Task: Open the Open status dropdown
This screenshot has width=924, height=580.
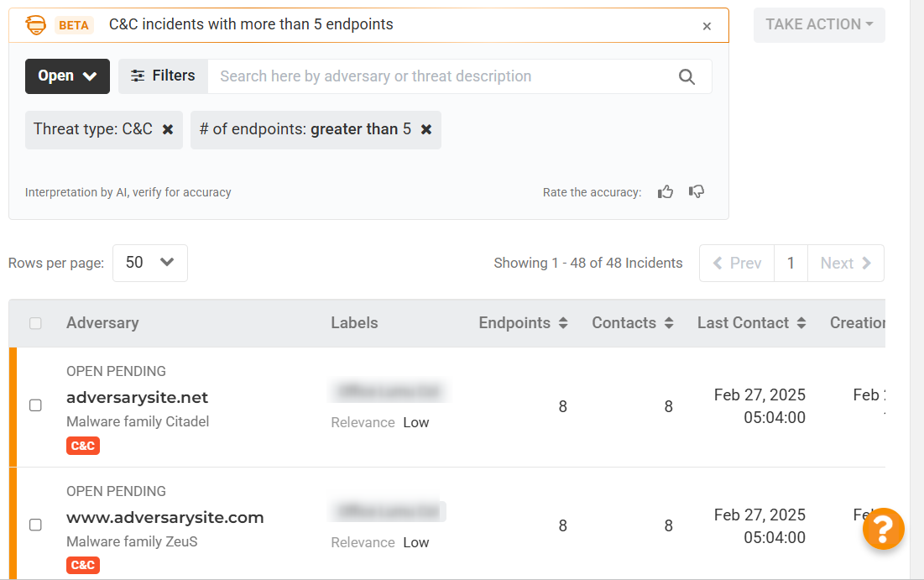Action: (x=67, y=76)
